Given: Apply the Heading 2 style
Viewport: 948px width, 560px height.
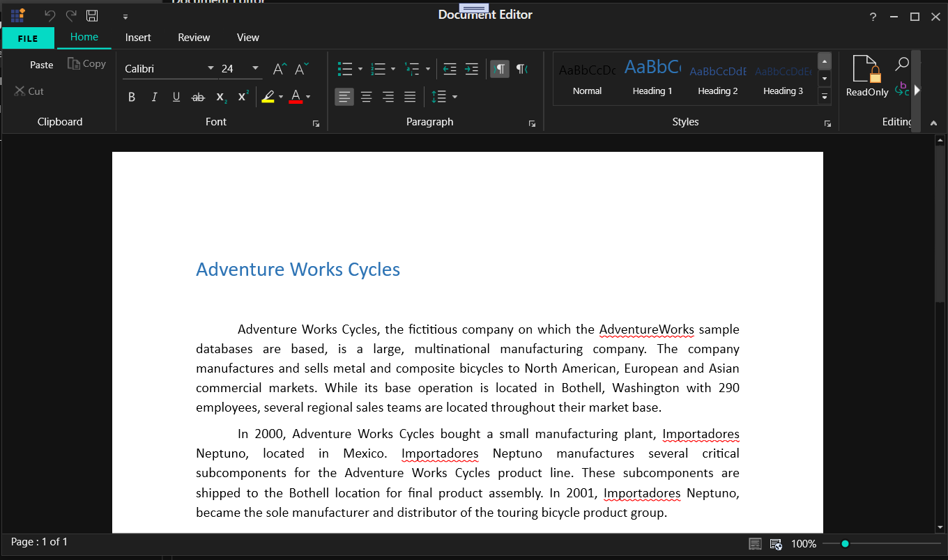Looking at the screenshot, I should coord(718,79).
